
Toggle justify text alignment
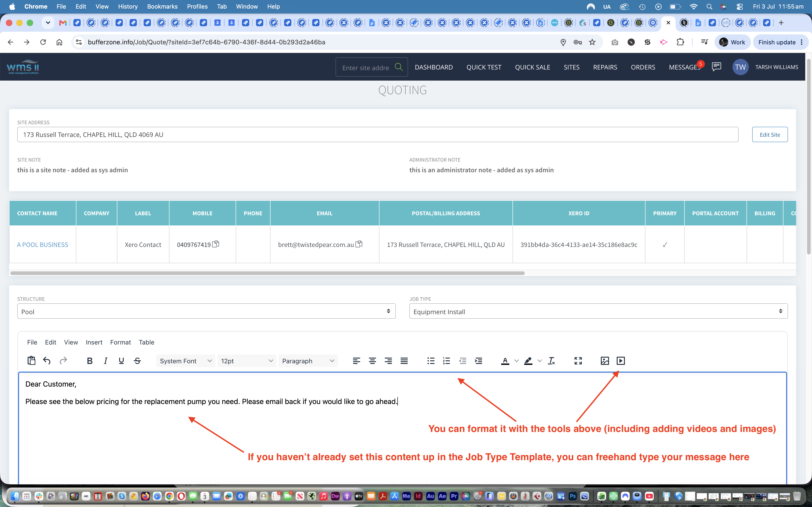click(404, 361)
